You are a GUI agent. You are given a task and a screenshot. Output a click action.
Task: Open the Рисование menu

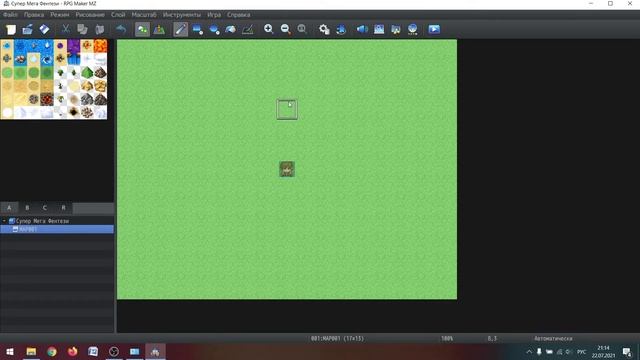coord(90,15)
